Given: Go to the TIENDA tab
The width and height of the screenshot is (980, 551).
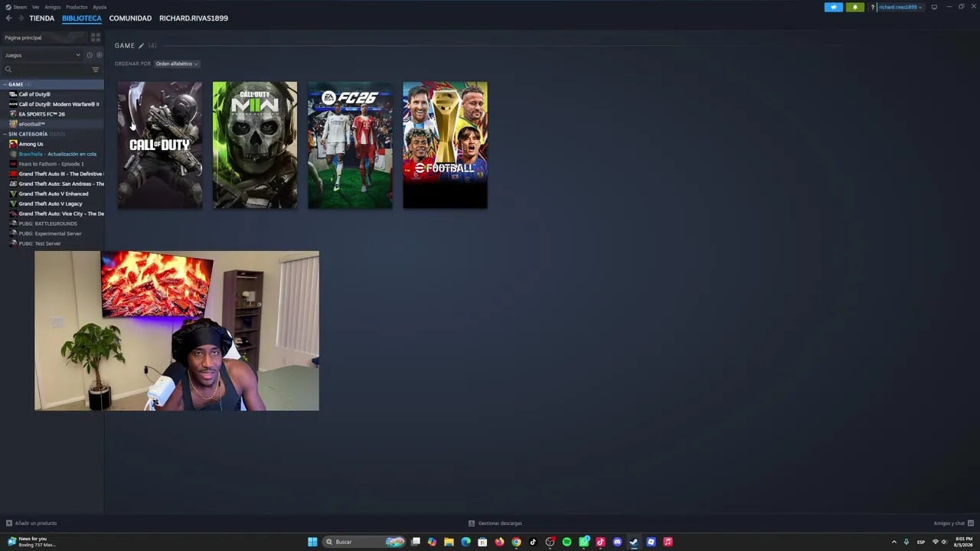Looking at the screenshot, I should click(x=42, y=18).
